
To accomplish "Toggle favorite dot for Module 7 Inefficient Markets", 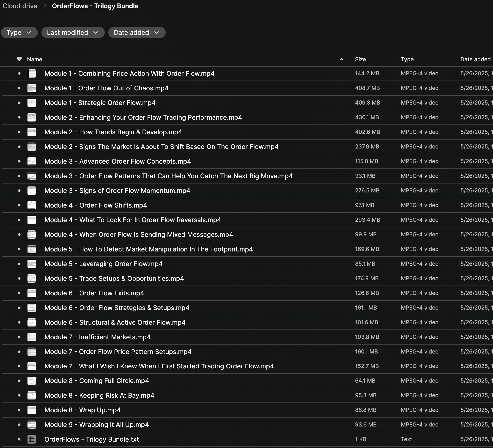I will [x=19, y=337].
